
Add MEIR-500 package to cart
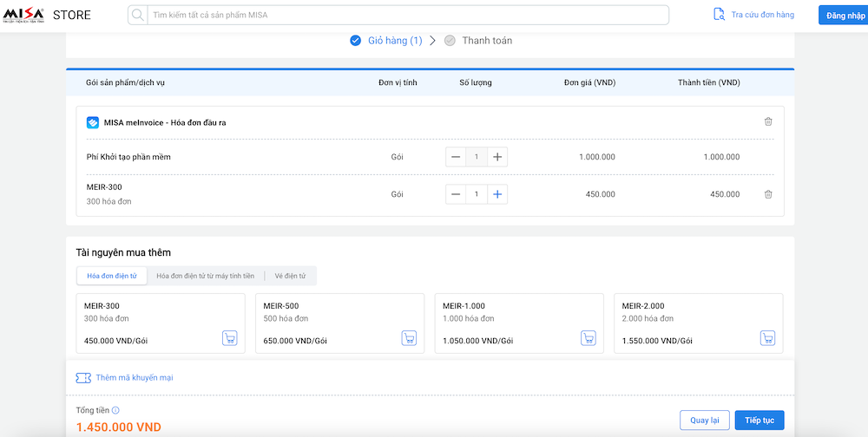click(409, 338)
